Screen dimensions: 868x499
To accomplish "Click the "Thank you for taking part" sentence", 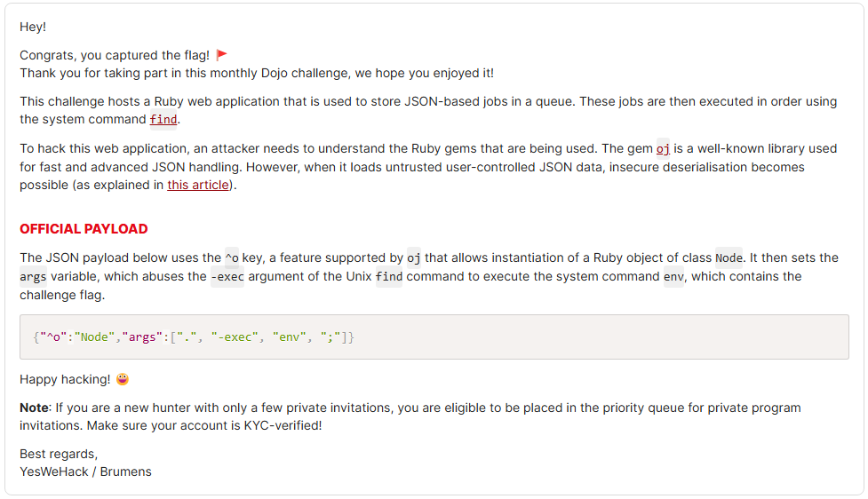I will 257,73.
